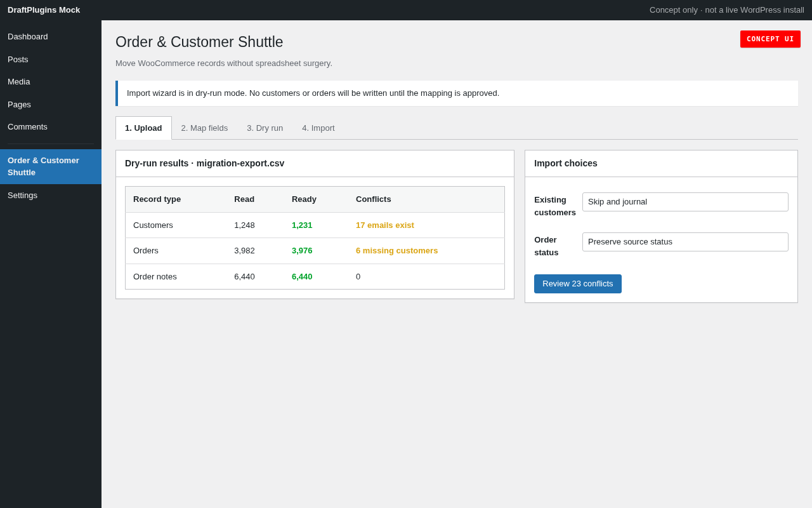The height and width of the screenshot is (508, 812).
Task: Select Order & Customer Shuttle menu item
Action: pyautogui.click(x=51, y=166)
